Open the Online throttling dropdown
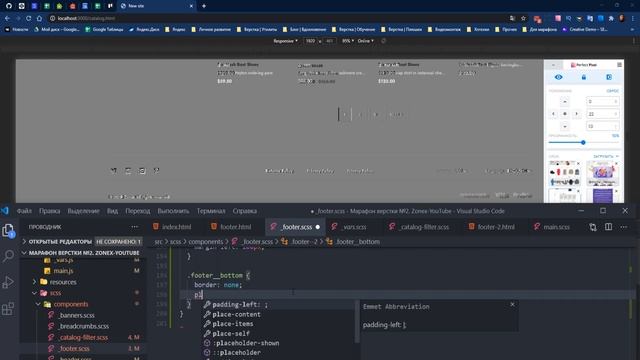Image resolution: width=640 pixels, height=360 pixels. coord(365,41)
